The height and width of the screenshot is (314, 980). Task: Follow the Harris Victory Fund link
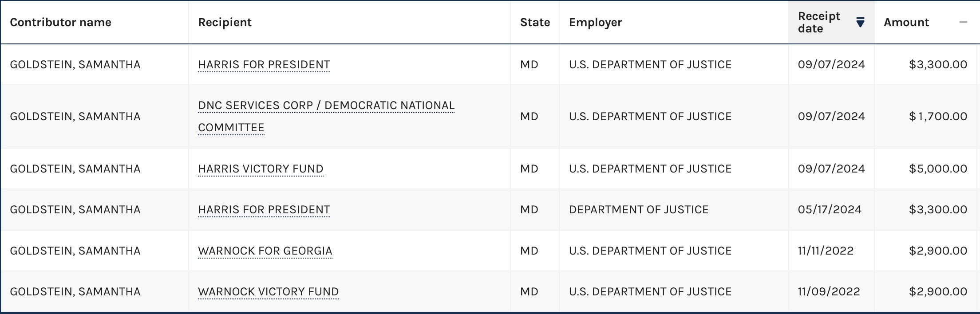(261, 169)
